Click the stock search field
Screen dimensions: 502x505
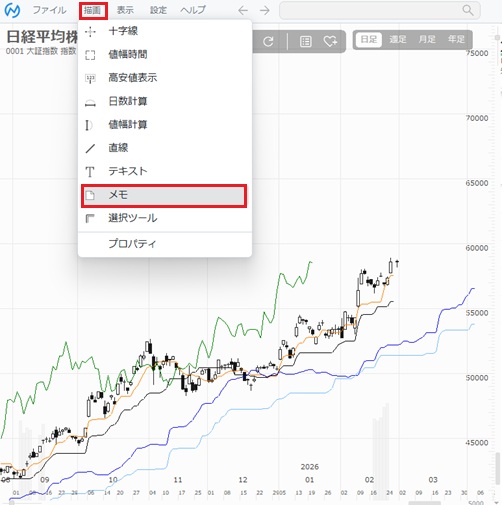coord(380,10)
